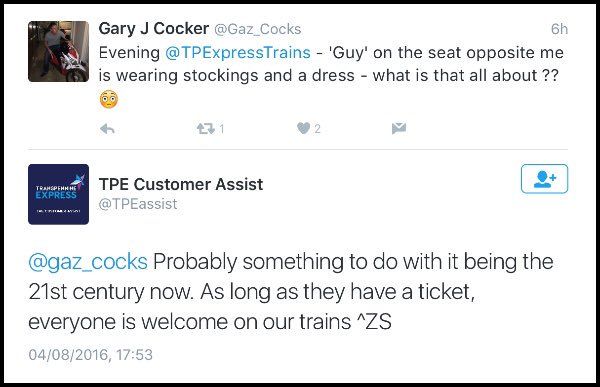Image resolution: width=600 pixels, height=387 pixels.
Task: Open the TPE Customer Assist account name
Action: point(181,185)
